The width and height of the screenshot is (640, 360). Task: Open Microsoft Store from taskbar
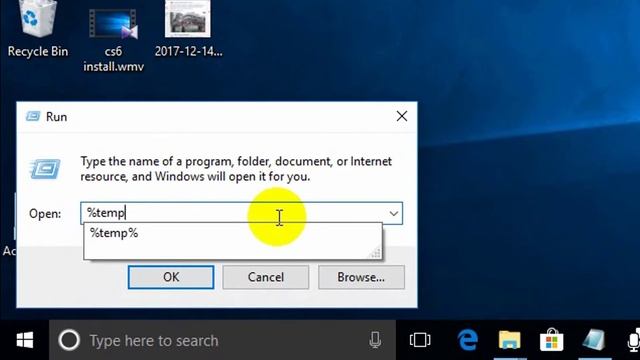[x=551, y=340]
